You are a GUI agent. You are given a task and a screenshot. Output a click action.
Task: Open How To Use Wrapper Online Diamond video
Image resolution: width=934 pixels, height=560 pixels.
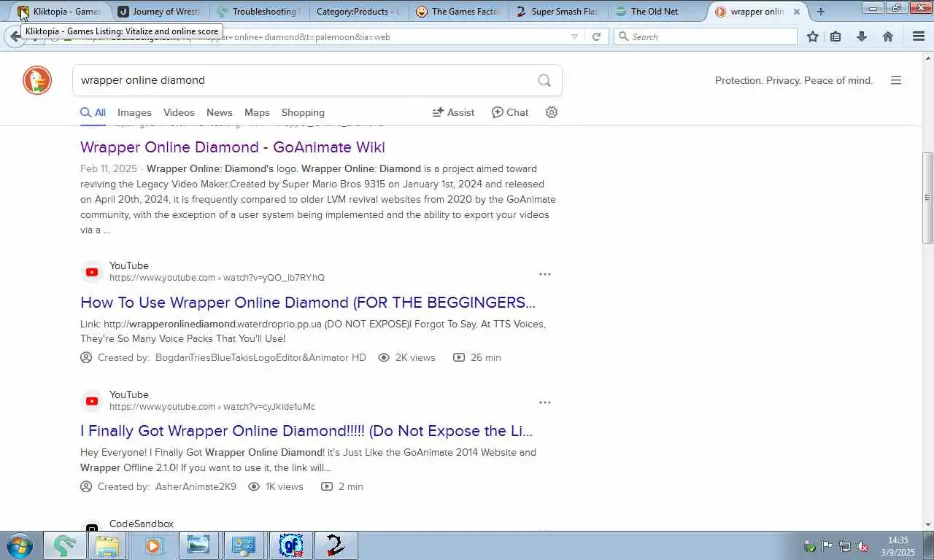tap(308, 303)
